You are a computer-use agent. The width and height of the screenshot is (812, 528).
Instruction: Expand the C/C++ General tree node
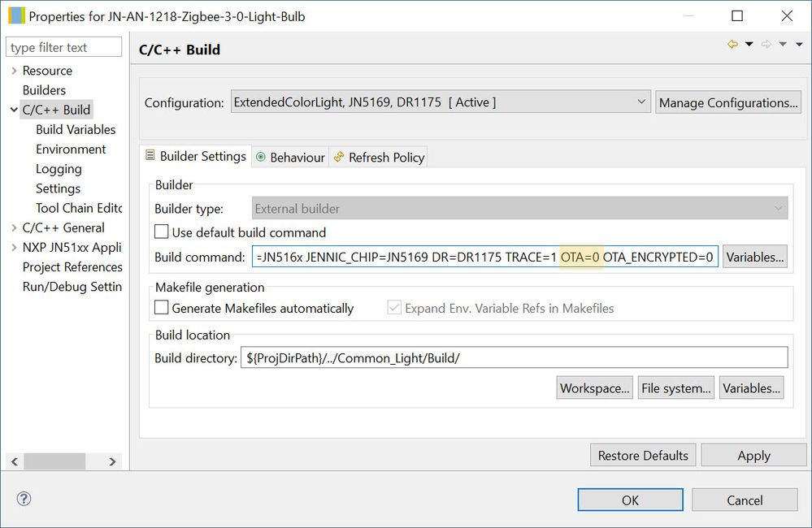pyautogui.click(x=14, y=228)
